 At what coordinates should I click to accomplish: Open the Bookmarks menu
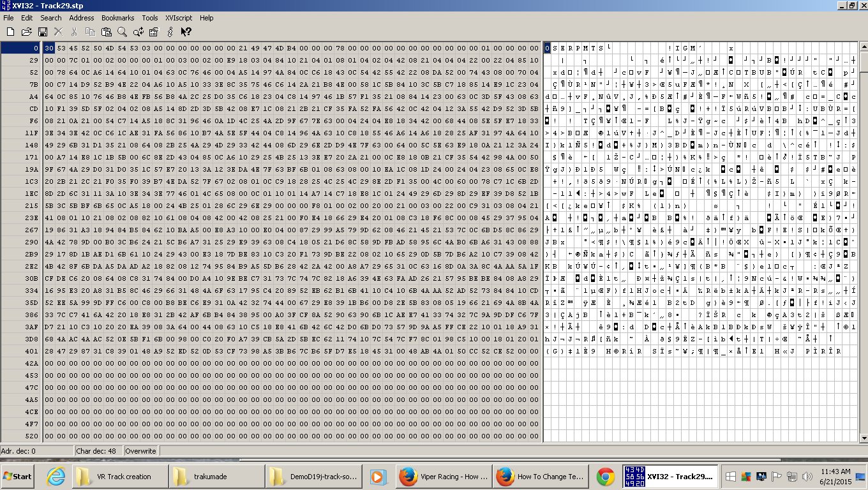point(117,18)
